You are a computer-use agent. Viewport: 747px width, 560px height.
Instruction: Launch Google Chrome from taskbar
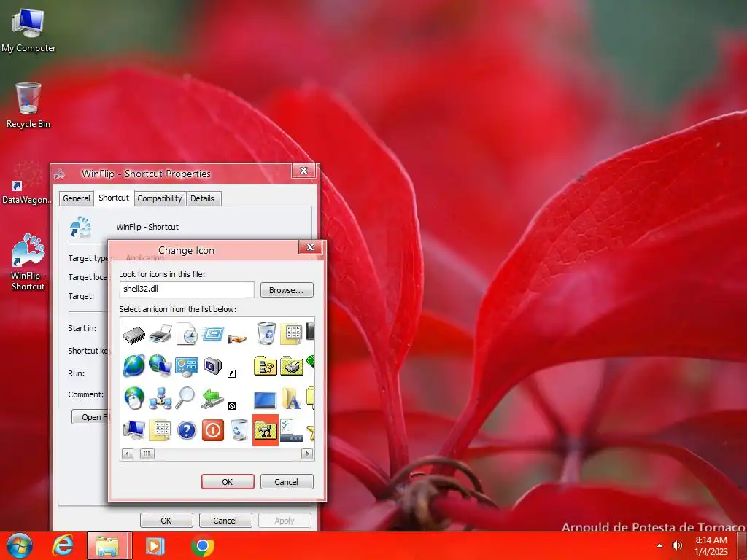point(203,545)
